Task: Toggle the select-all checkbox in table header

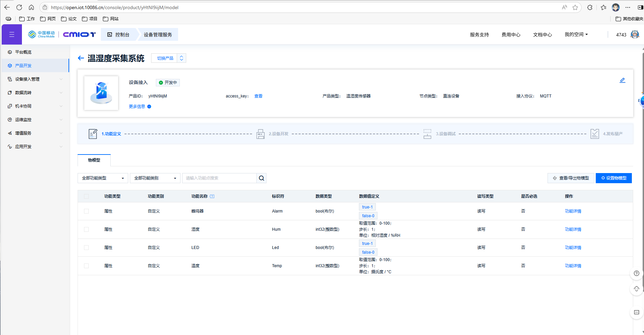Action: click(86, 196)
